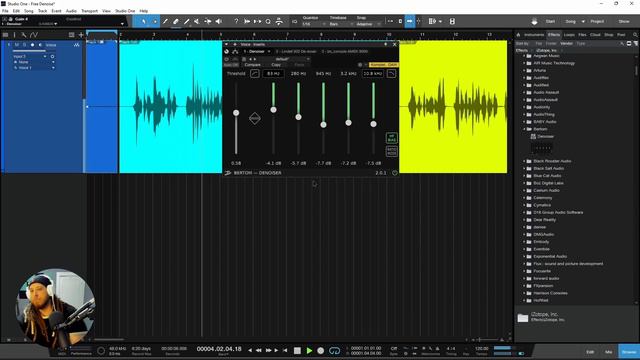The image size is (640, 360).
Task: Mute the Voice track
Action: tap(17, 45)
